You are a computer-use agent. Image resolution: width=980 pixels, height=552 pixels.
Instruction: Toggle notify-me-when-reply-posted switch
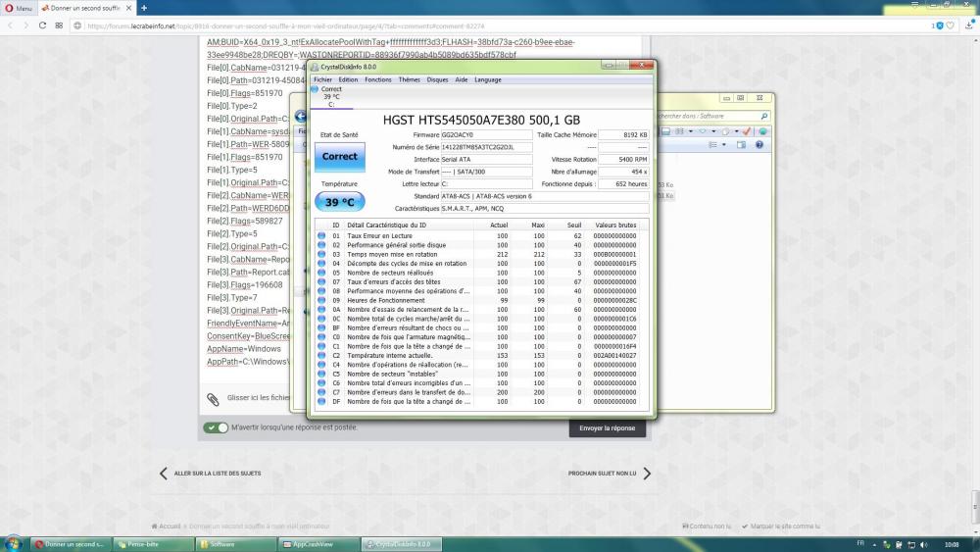pos(216,427)
